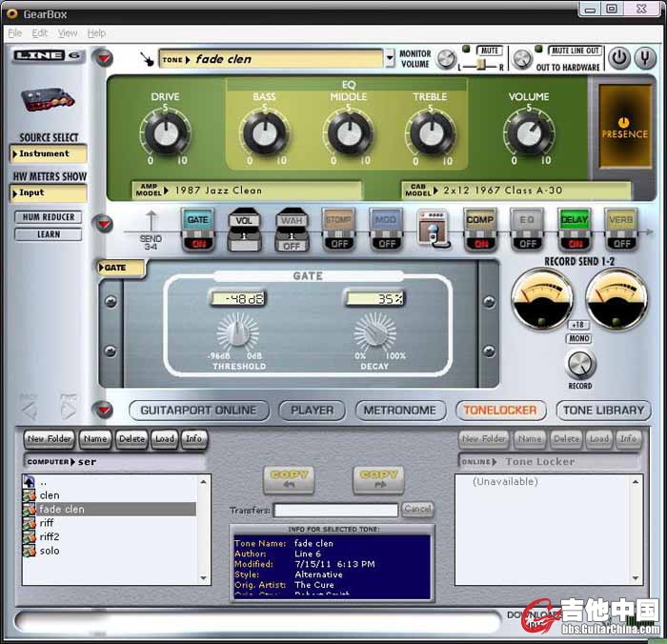Open the tuner fork icon
Image resolution: width=667 pixels, height=644 pixels.
pyautogui.click(x=645, y=57)
